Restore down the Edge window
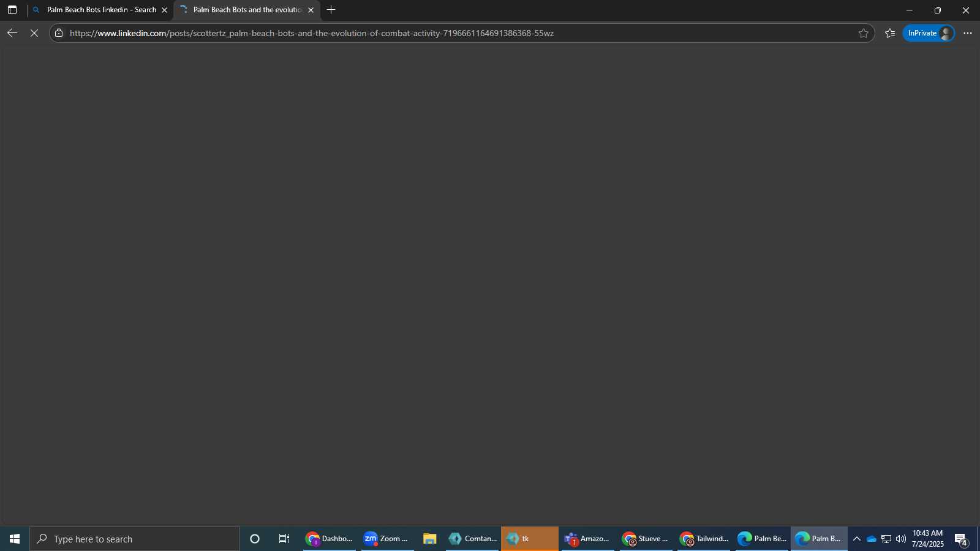This screenshot has width=980, height=551. [x=937, y=10]
